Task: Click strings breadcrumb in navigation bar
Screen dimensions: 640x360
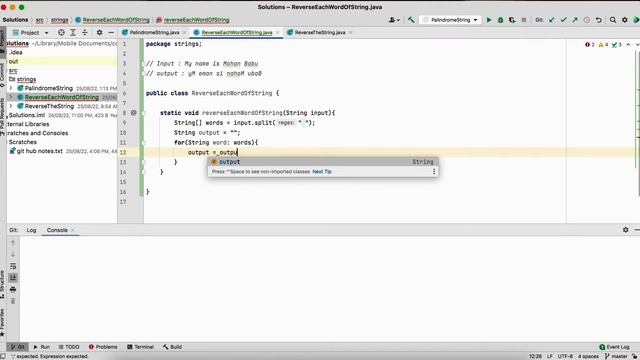Action: [60, 20]
